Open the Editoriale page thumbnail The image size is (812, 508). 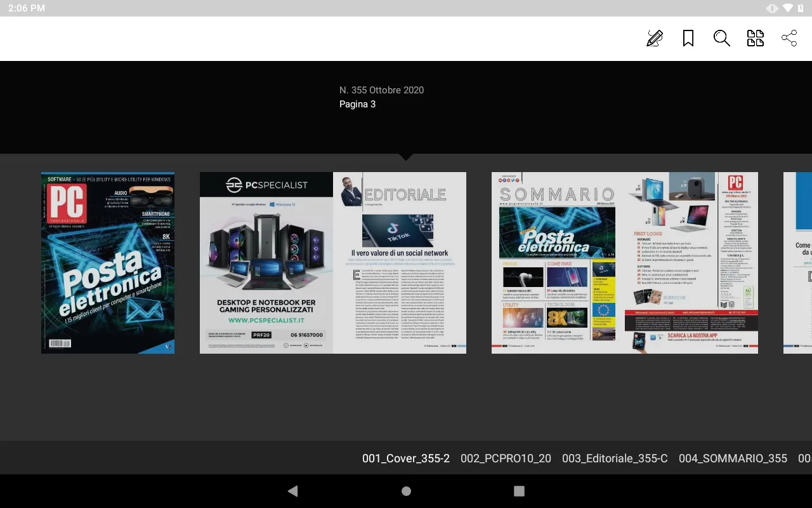(x=400, y=263)
